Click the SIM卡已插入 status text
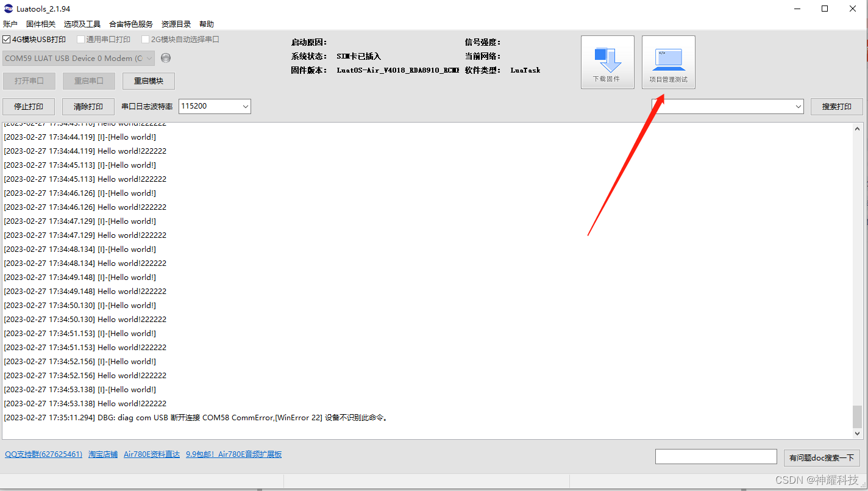 point(358,56)
